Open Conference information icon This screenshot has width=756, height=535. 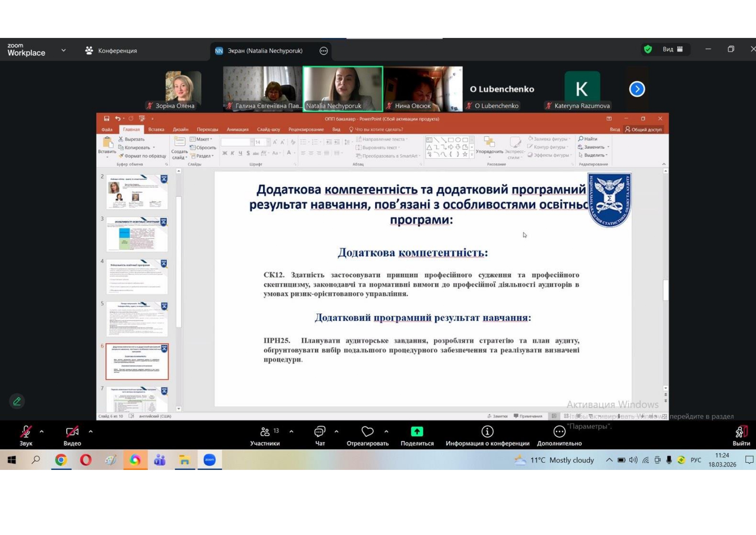tap(487, 432)
